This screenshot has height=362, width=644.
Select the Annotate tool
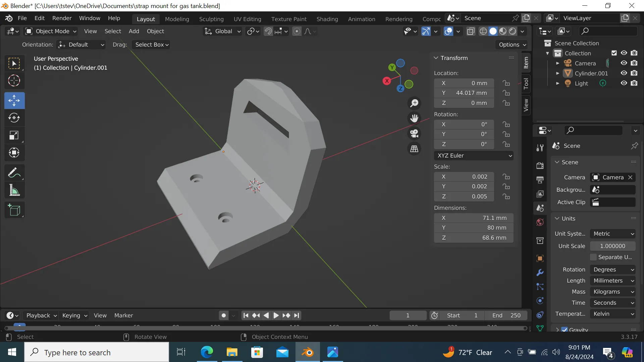tap(14, 173)
